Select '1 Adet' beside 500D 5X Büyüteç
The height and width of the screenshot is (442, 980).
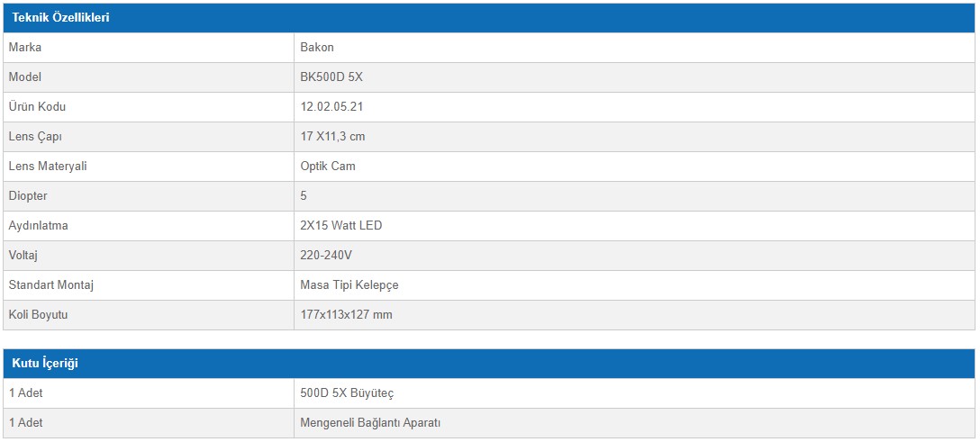tap(25, 393)
